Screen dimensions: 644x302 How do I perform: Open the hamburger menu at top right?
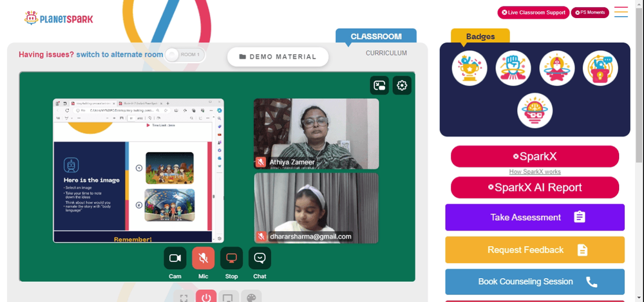click(621, 12)
